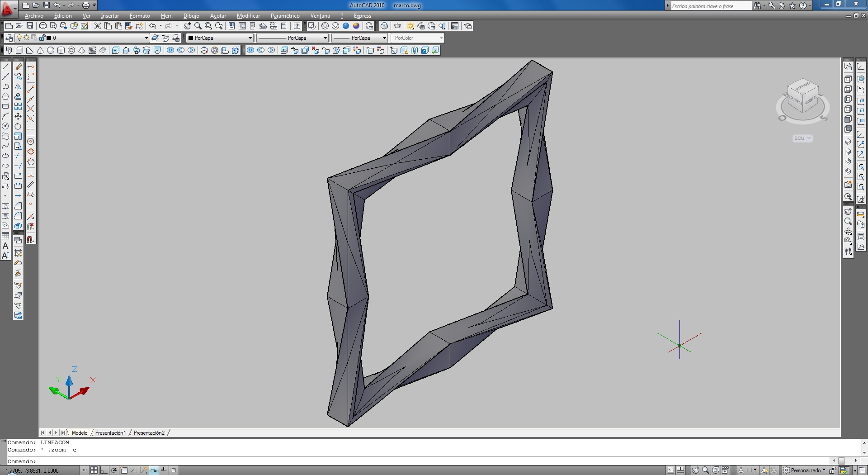This screenshot has width=868, height=475.
Task: Expand the Undo history dropdown arrow
Action: [x=160, y=26]
